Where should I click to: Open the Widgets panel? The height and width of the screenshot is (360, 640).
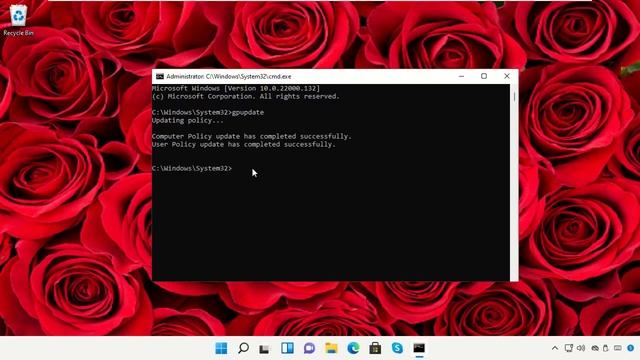coord(287,348)
